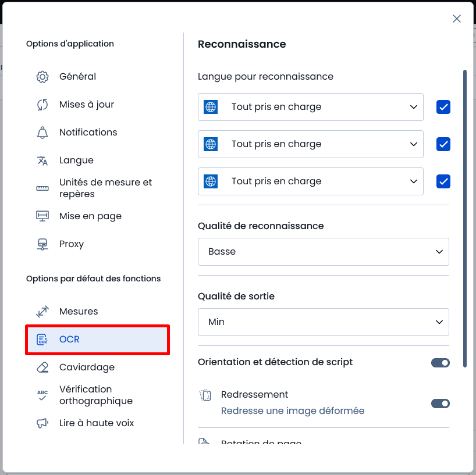Screen dimensions: 476x475
Task: Open Mise en page via monitor icon
Action: click(42, 216)
